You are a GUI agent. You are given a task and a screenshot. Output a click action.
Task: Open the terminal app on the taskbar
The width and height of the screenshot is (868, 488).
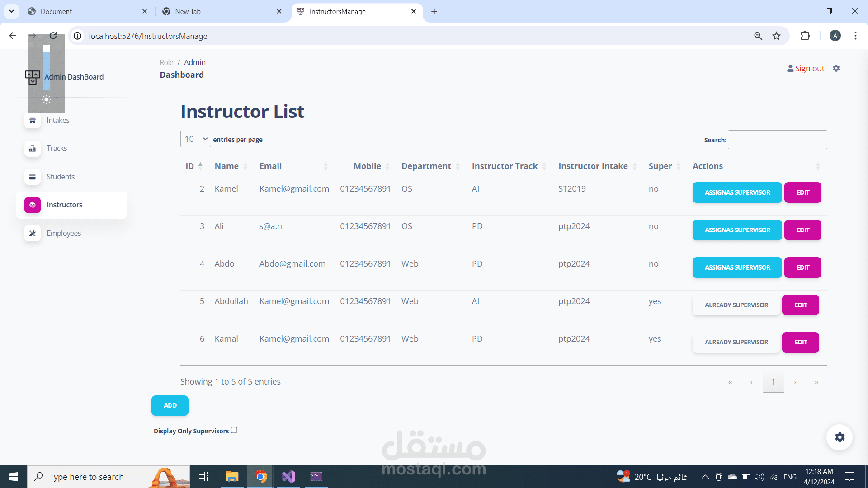click(x=316, y=477)
